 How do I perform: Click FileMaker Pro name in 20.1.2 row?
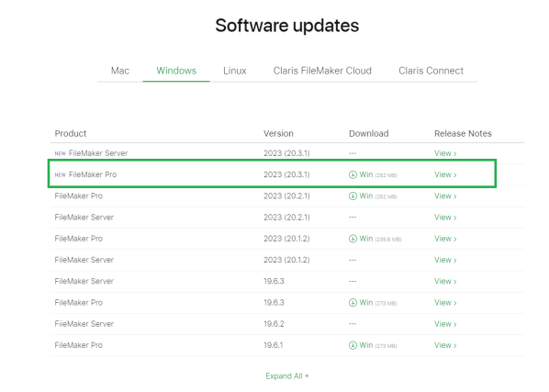pyautogui.click(x=78, y=239)
